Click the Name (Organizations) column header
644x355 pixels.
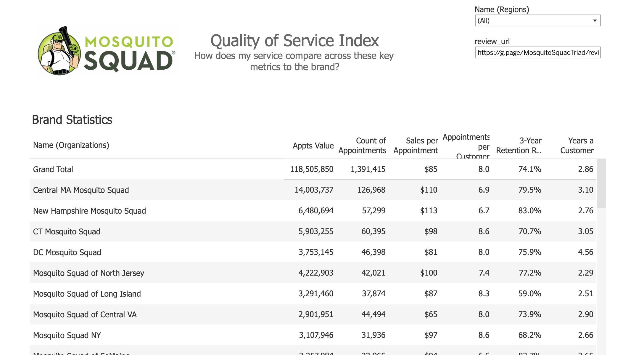pos(71,145)
